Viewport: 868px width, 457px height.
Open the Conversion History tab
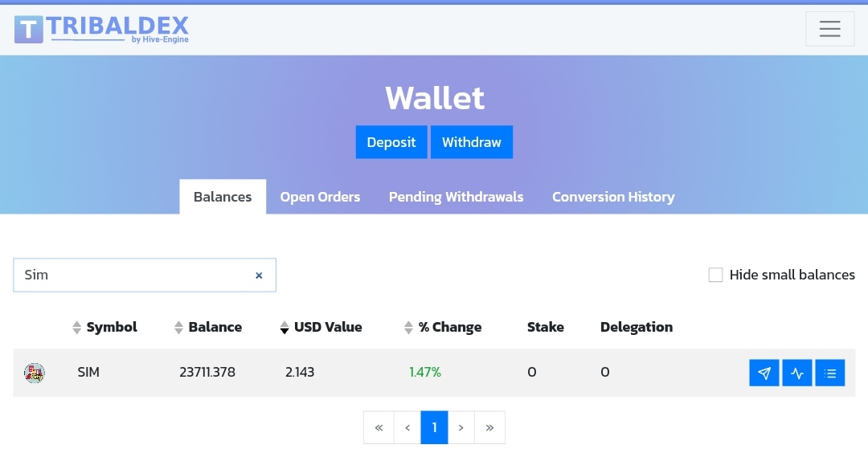(612, 197)
